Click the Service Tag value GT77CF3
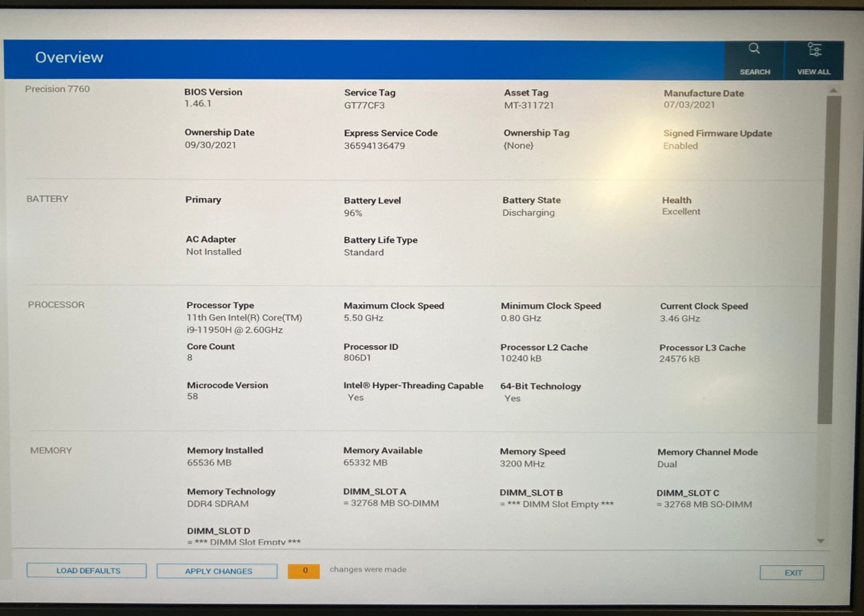864x616 pixels. point(364,105)
